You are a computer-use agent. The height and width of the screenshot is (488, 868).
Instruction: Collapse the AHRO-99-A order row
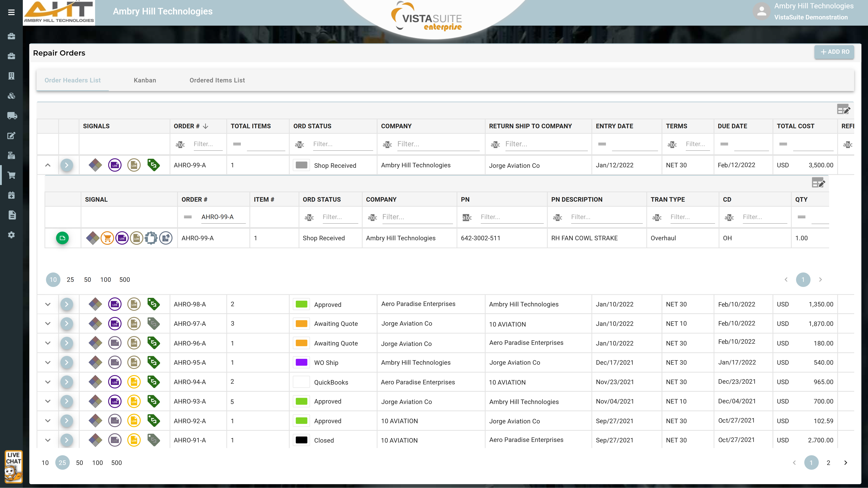coord(48,165)
